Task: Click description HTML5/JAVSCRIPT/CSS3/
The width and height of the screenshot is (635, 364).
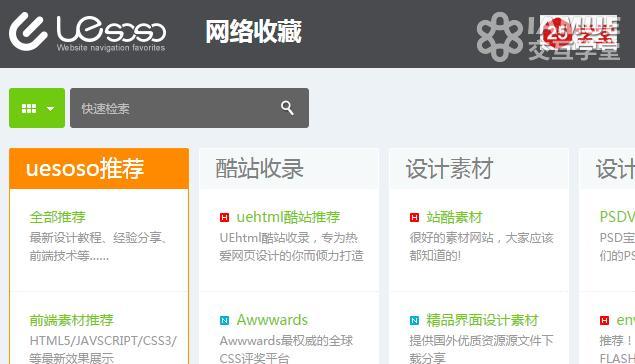Action: tap(103, 341)
